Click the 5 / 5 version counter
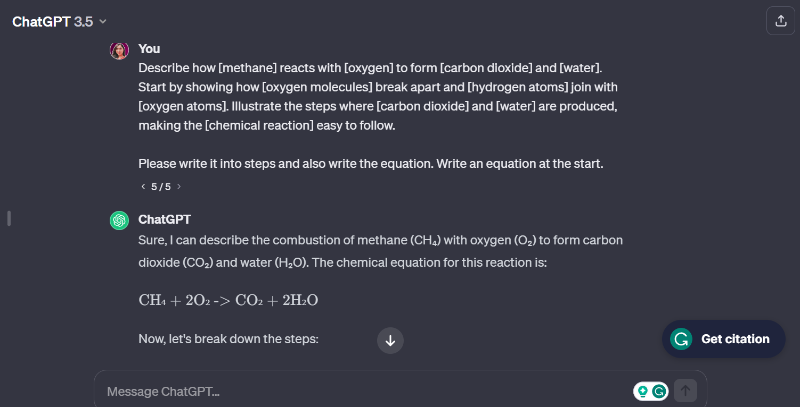 pyautogui.click(x=161, y=186)
